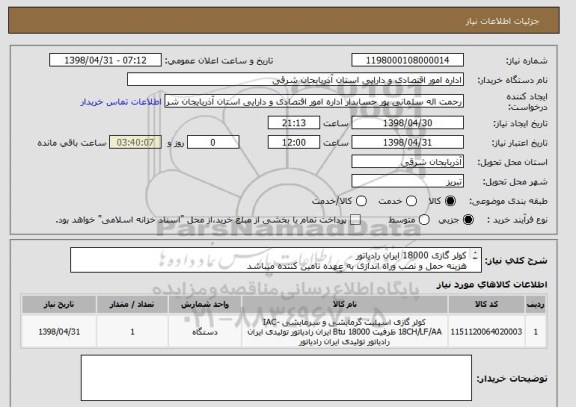Screen dimensions: 576x407
Task: Select the کالا radio button
Action: (x=450, y=201)
